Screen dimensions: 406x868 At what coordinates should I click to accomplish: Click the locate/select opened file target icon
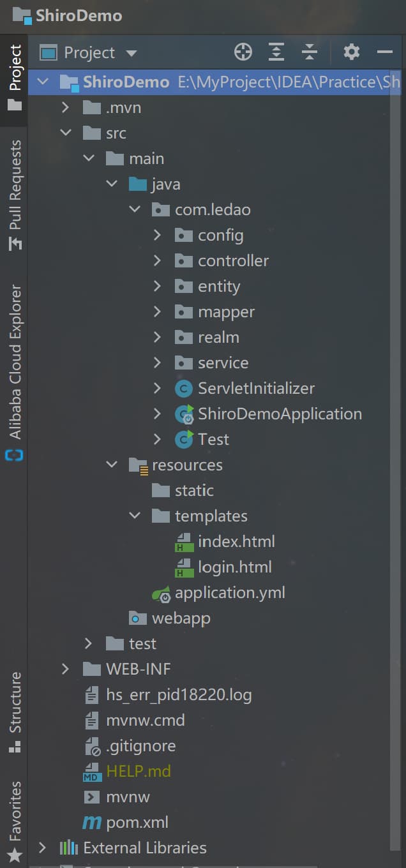point(243,52)
